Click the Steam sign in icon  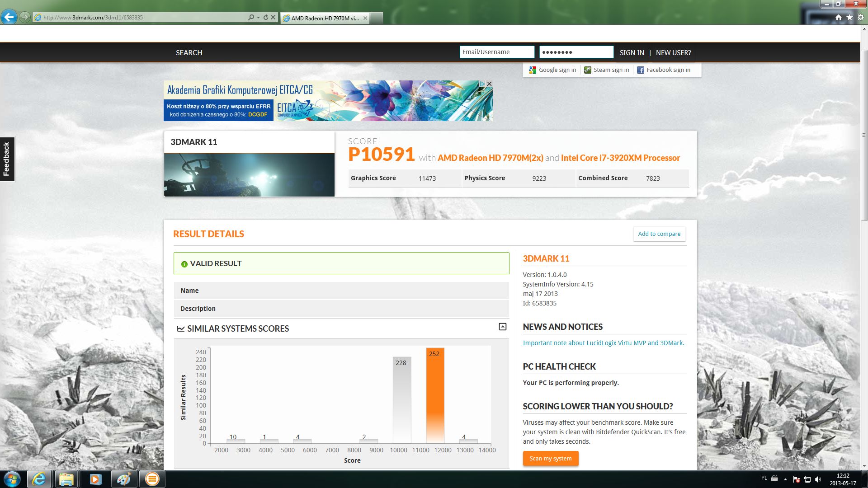[588, 70]
